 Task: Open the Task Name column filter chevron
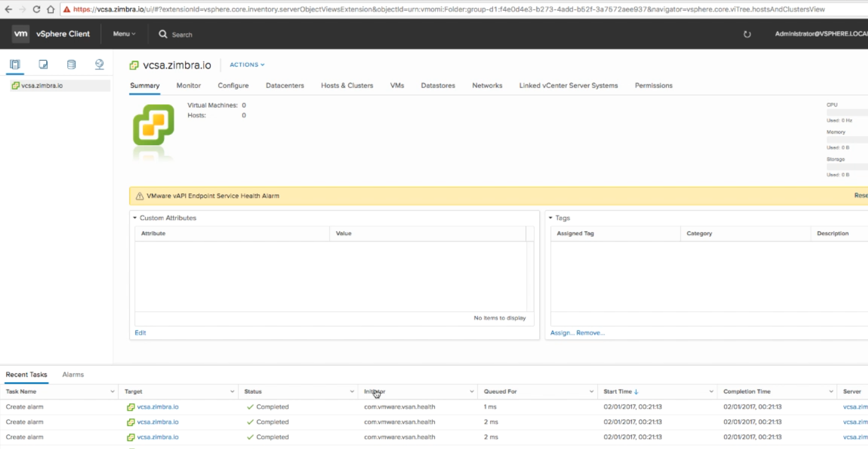(x=113, y=392)
